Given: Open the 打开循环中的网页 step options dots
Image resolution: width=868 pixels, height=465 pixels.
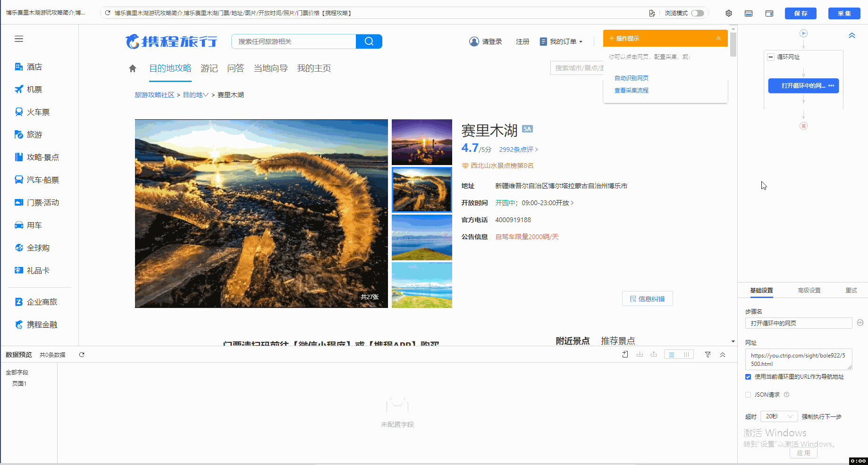Looking at the screenshot, I should (831, 86).
